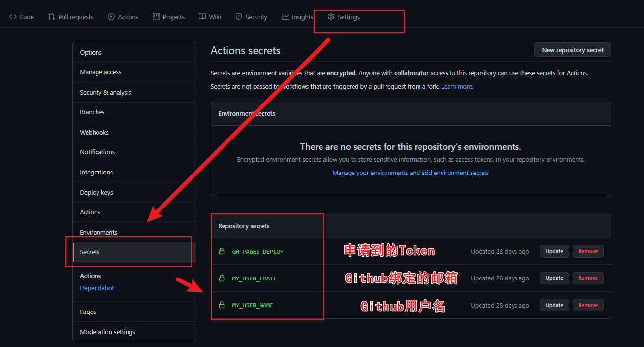Click lock icon beside GH_PAGES_DEPLOY

[222, 251]
